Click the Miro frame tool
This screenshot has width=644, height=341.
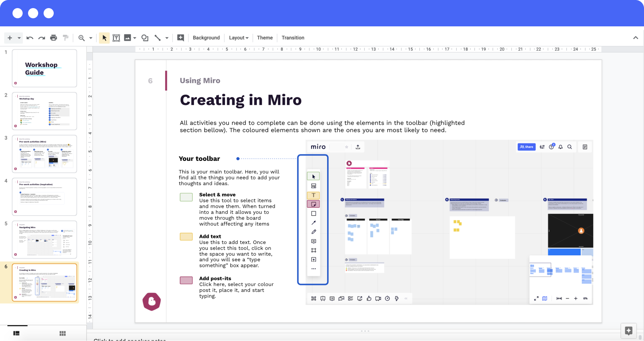click(x=314, y=250)
